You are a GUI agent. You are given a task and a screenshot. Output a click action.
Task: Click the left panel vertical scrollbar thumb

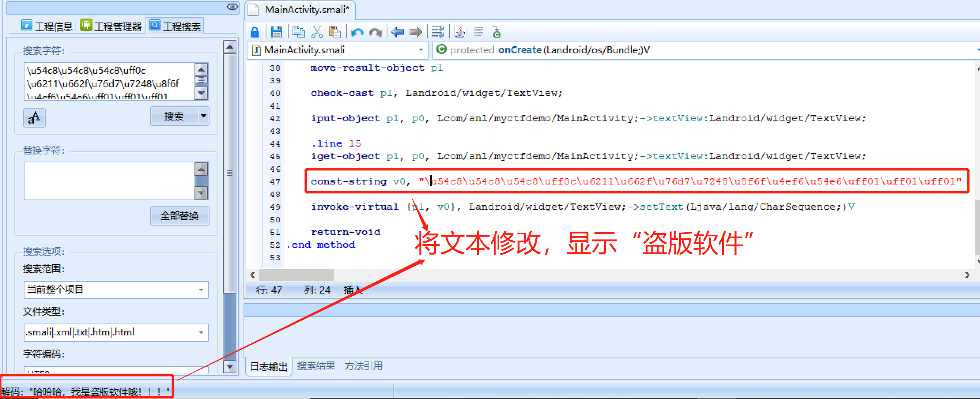230,173
